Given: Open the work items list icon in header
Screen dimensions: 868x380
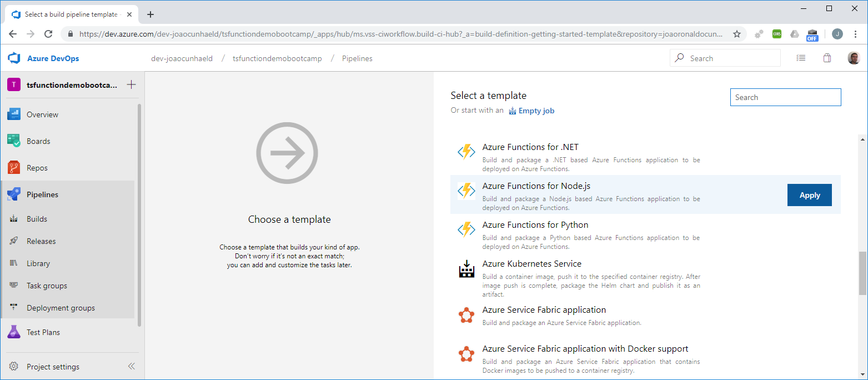Looking at the screenshot, I should pos(801,58).
